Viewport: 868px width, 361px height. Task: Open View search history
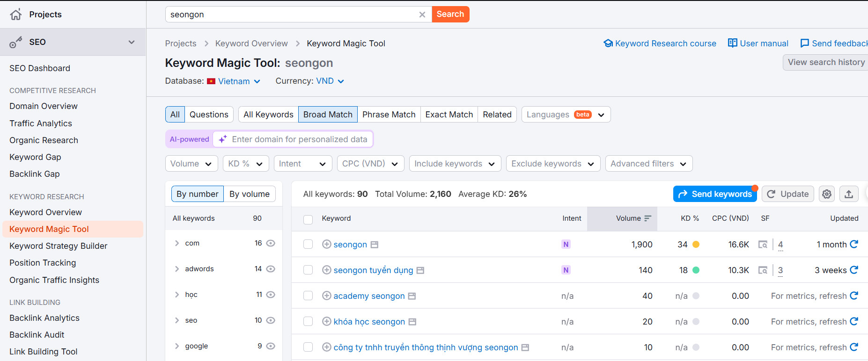pyautogui.click(x=826, y=62)
